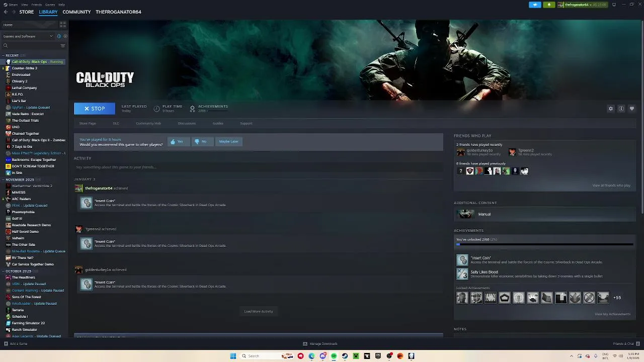Open the grid collections view icon
The width and height of the screenshot is (644, 362).
coord(63,25)
